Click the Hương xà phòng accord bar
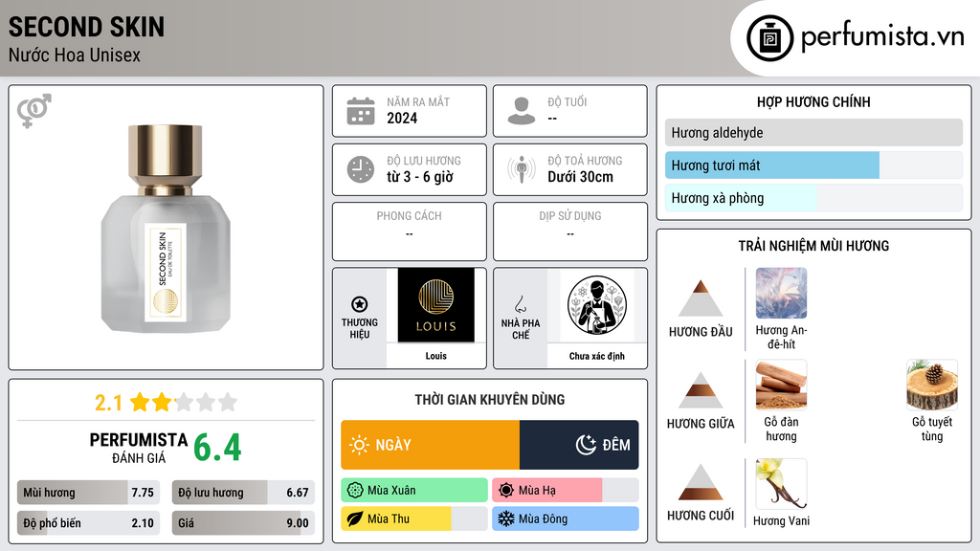Image resolution: width=980 pixels, height=551 pixels. click(813, 198)
